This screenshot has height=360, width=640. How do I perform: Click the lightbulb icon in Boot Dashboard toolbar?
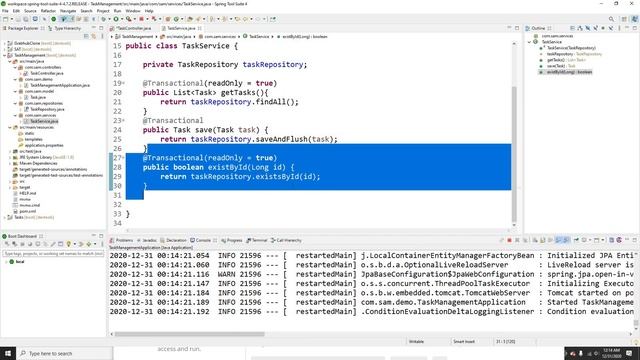[69, 244]
